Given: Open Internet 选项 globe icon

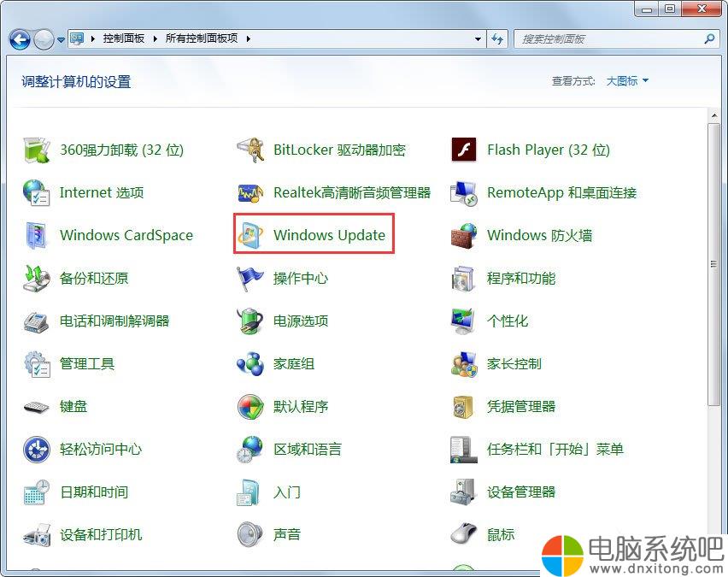Looking at the screenshot, I should pyautogui.click(x=36, y=193).
